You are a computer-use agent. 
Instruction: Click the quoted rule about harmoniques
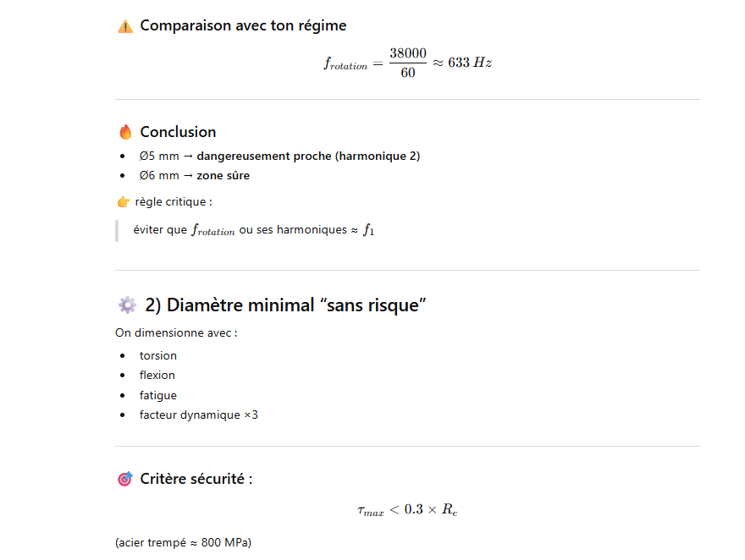[253, 230]
